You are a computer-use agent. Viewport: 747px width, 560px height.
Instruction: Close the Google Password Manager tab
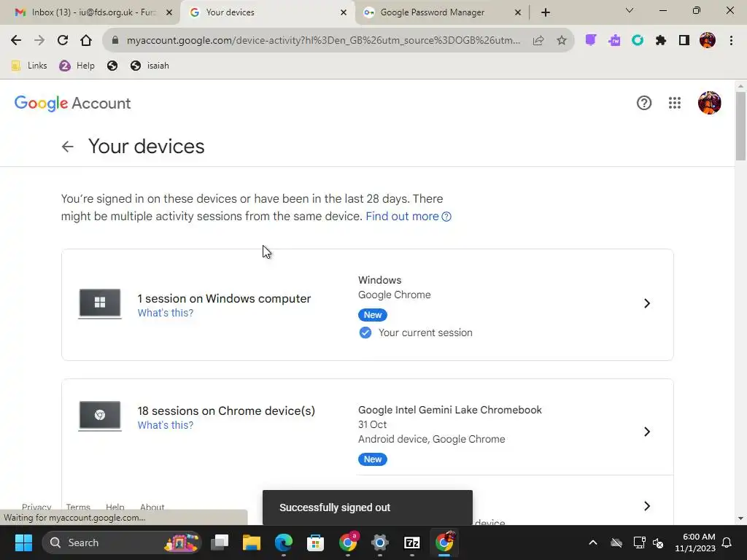click(x=518, y=12)
